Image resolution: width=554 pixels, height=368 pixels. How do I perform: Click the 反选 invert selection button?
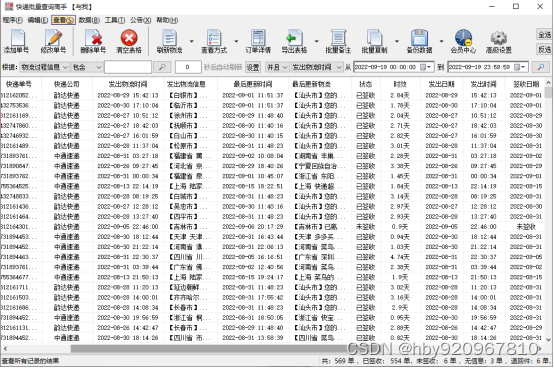[x=544, y=49]
